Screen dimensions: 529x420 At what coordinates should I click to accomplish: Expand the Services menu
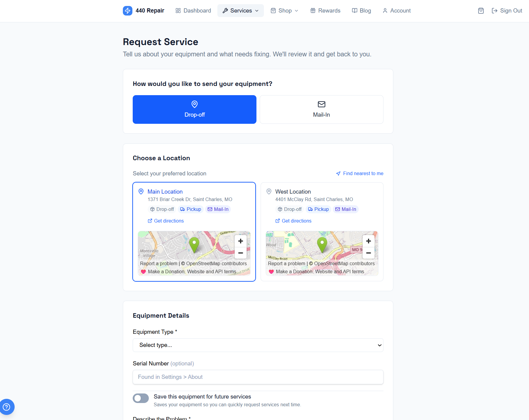tap(241, 11)
